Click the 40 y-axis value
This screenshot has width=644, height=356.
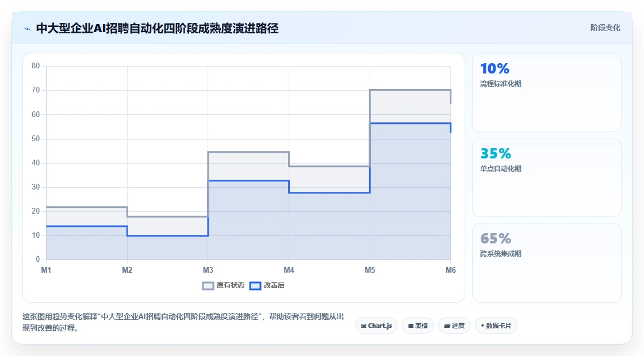click(x=36, y=163)
